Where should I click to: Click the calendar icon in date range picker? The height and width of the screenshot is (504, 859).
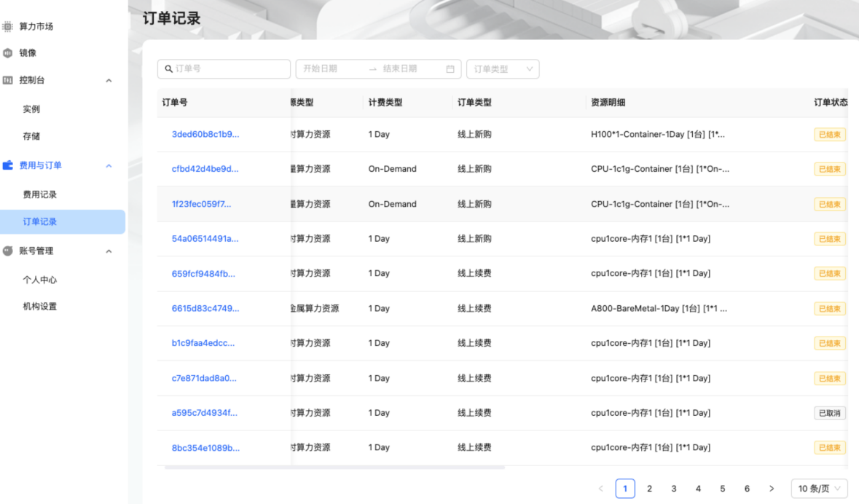450,69
